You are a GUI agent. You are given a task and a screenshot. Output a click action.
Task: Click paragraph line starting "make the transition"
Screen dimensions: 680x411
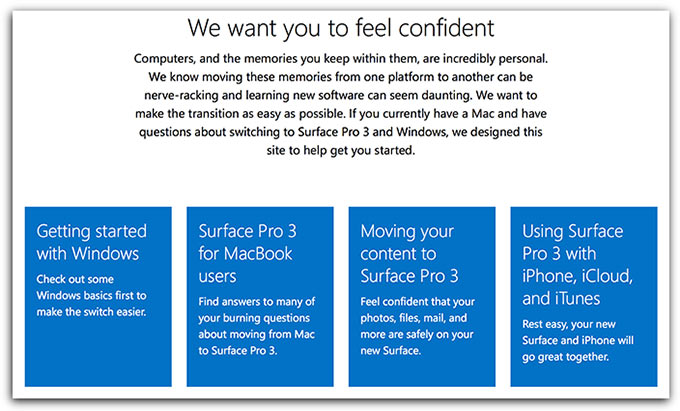tap(341, 116)
